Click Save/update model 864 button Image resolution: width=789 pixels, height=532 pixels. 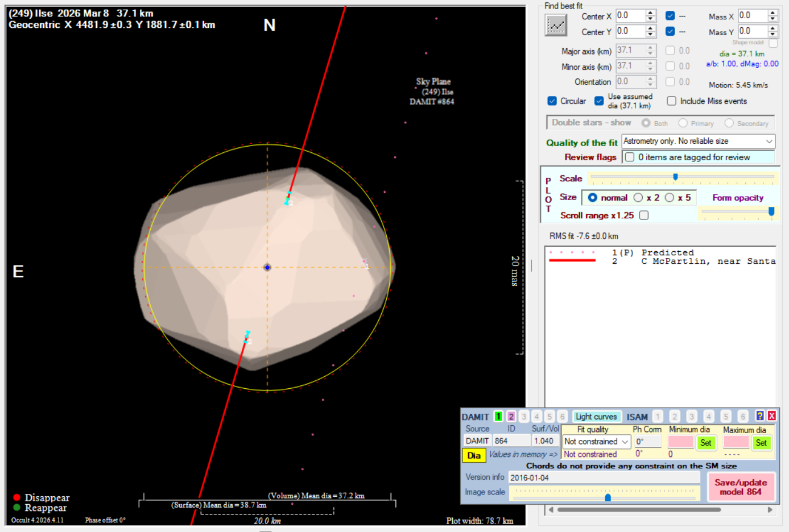click(x=741, y=487)
